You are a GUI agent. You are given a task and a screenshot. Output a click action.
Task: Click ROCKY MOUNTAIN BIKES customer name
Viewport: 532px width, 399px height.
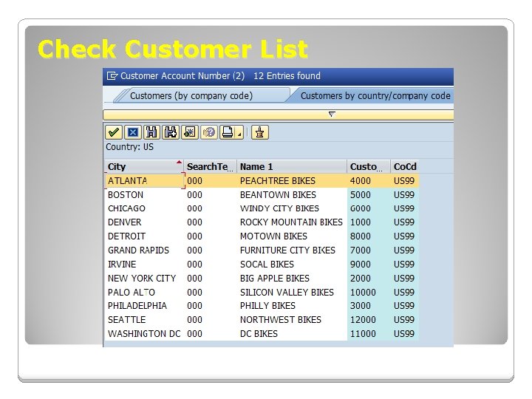[x=291, y=222]
